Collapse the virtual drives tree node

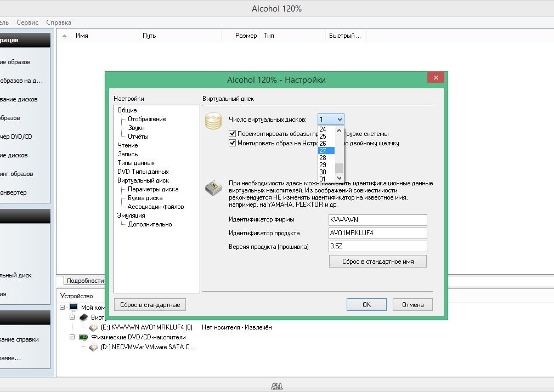click(72, 317)
